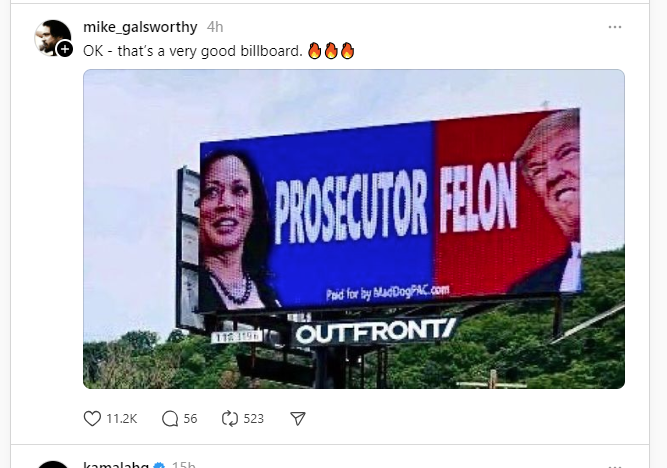Open mike_galsworthy's profile from the username

pyautogui.click(x=140, y=27)
